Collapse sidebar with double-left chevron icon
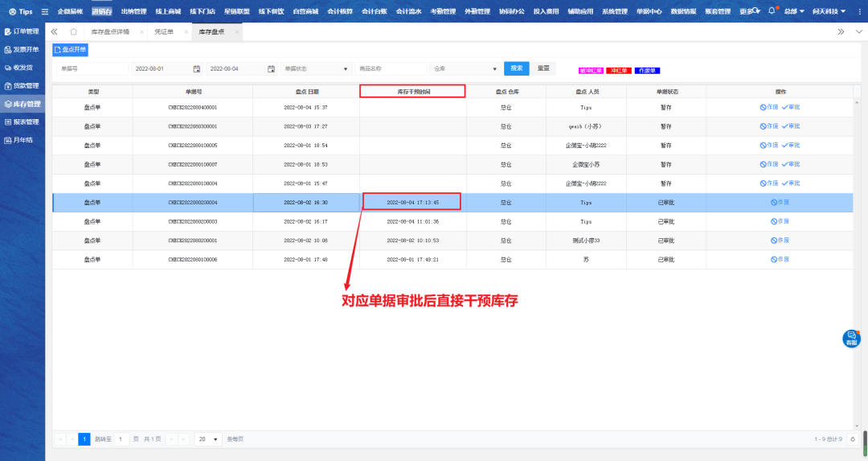 (x=55, y=31)
